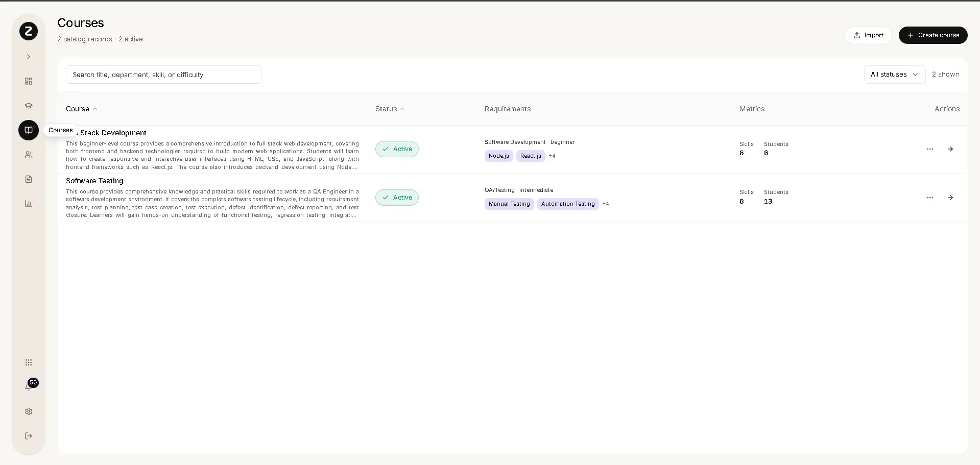Open notifications bell with 50 badge
Viewport: 980px width, 465px height.
(29, 386)
